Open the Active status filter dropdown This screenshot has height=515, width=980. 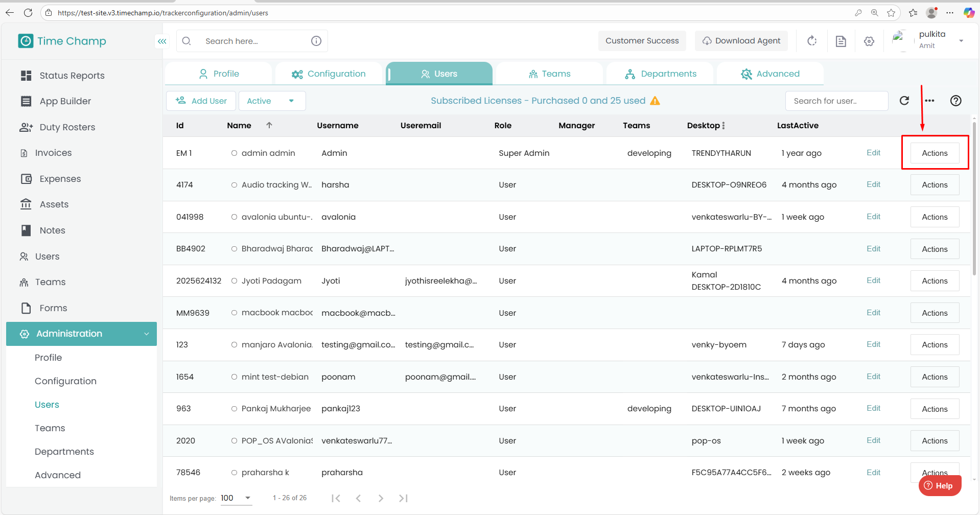tap(272, 101)
